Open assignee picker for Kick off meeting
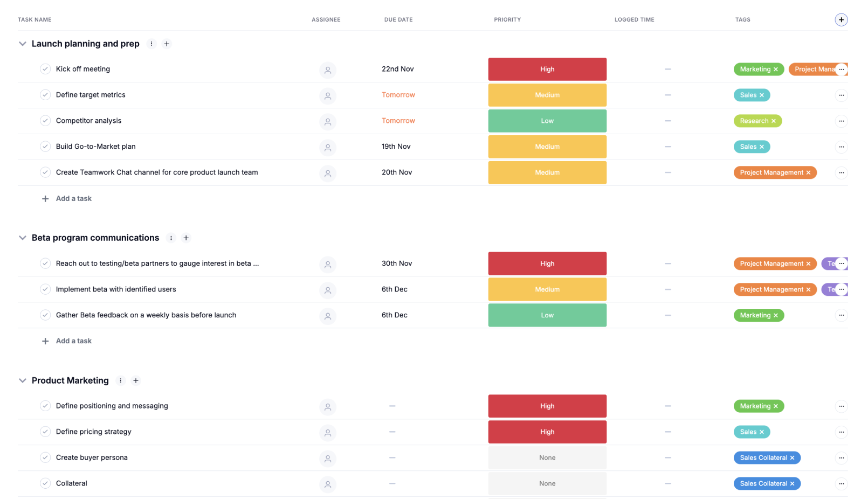868x499 pixels. [328, 70]
